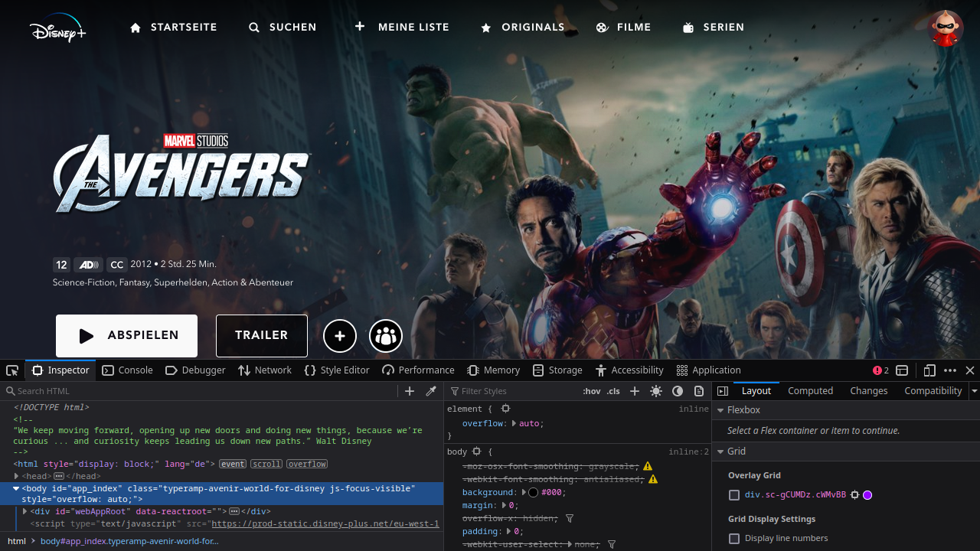Screen dimensions: 980x551
Task: Change the purple grid overlay color
Action: pyautogui.click(x=867, y=495)
